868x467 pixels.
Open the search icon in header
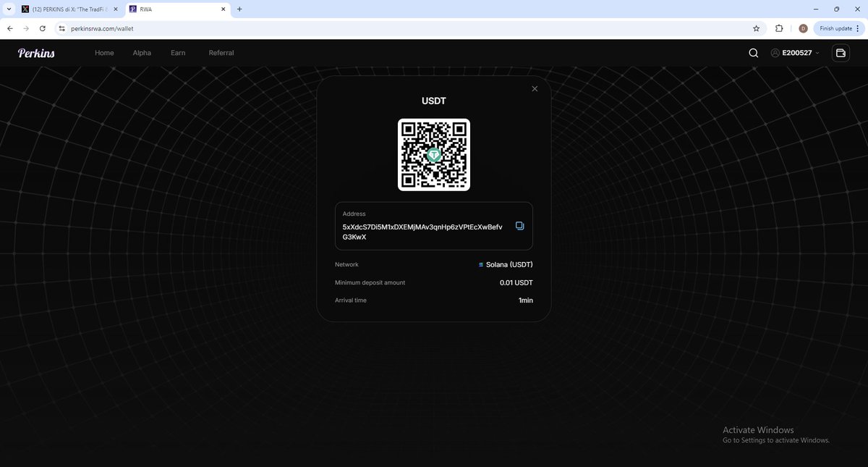click(x=753, y=53)
